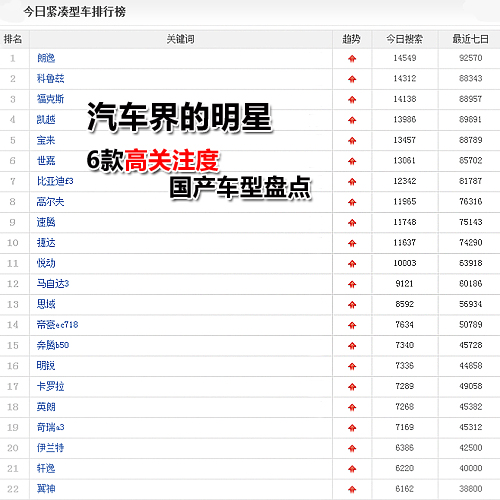Click the 趋势 column header
This screenshot has height=500, width=500.
tap(352, 39)
